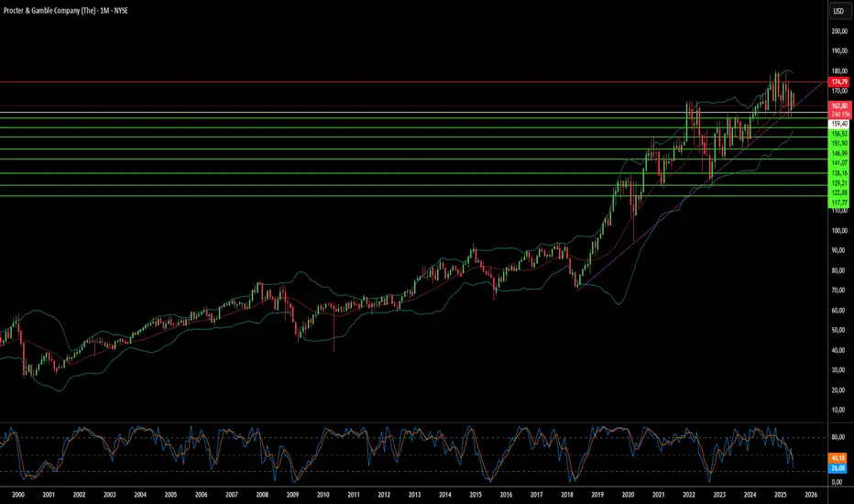Viewport: 854px width, 504px height.
Task: Click the blue oscillator value 26,08
Action: pyautogui.click(x=838, y=468)
